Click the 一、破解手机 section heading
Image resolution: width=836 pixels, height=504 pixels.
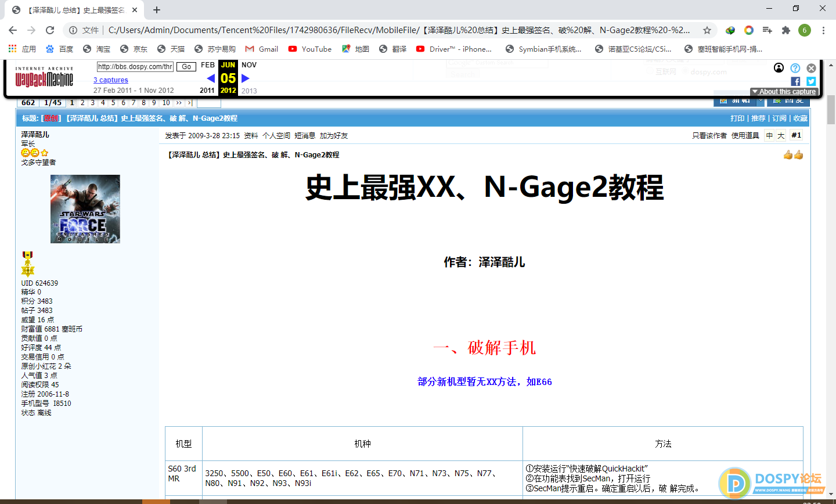[x=484, y=348]
